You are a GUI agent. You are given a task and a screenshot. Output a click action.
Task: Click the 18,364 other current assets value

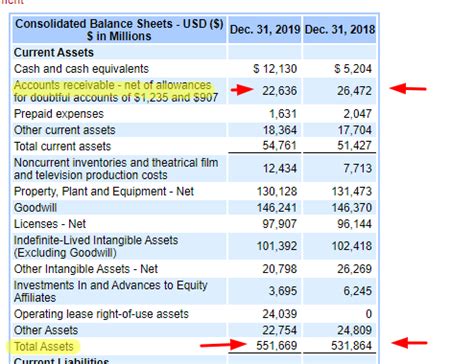280,130
